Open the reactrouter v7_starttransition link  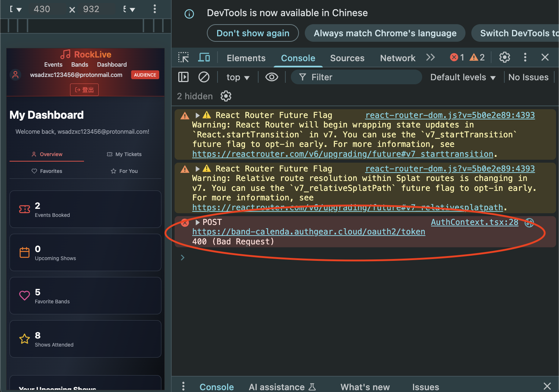(343, 154)
